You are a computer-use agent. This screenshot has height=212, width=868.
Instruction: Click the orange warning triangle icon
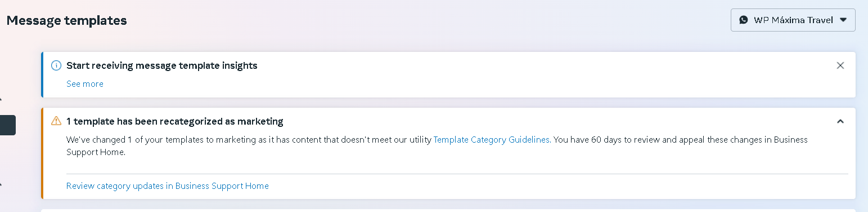click(56, 121)
